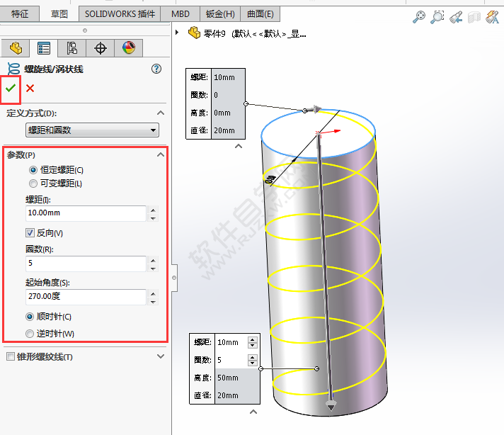Increase 螺距 in lower callout

(253, 339)
